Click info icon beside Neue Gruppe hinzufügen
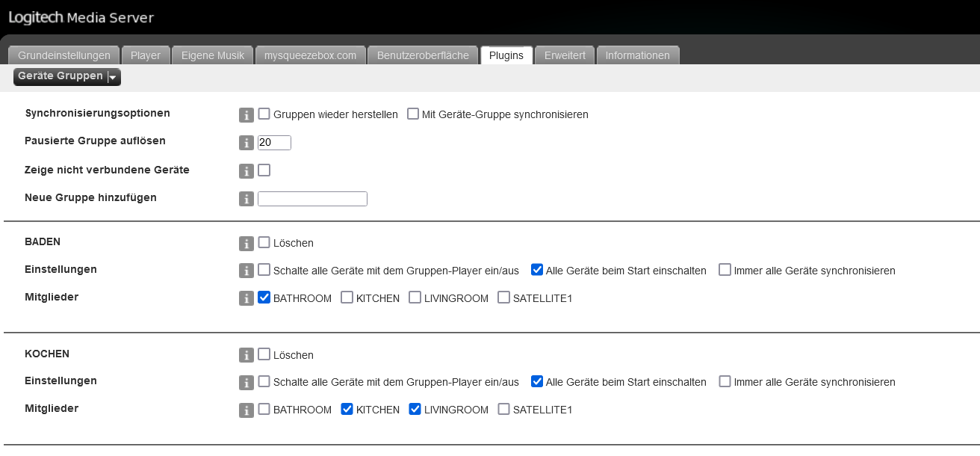This screenshot has height=456, width=980. [246, 199]
